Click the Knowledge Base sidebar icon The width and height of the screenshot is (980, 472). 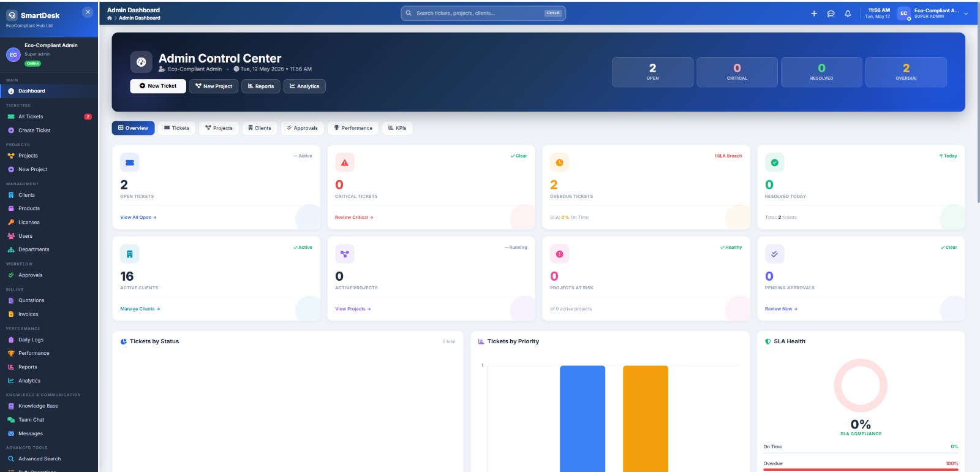point(11,406)
